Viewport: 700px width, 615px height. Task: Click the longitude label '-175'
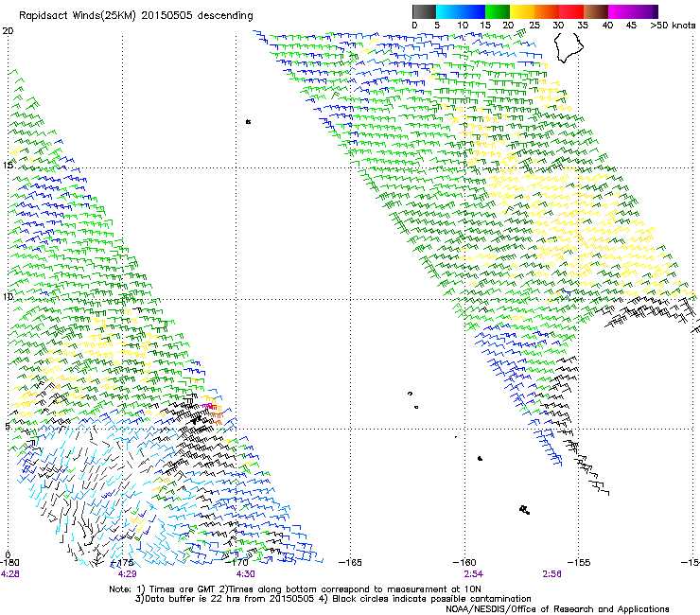[122, 563]
